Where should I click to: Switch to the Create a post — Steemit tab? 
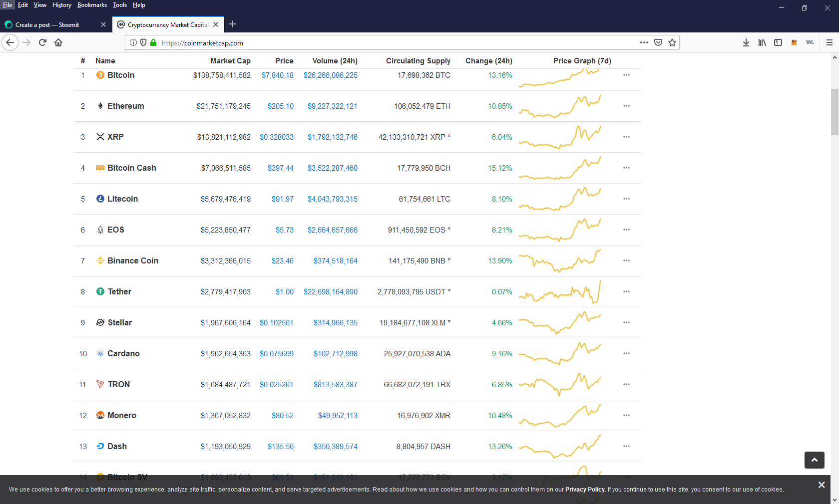pyautogui.click(x=55, y=24)
